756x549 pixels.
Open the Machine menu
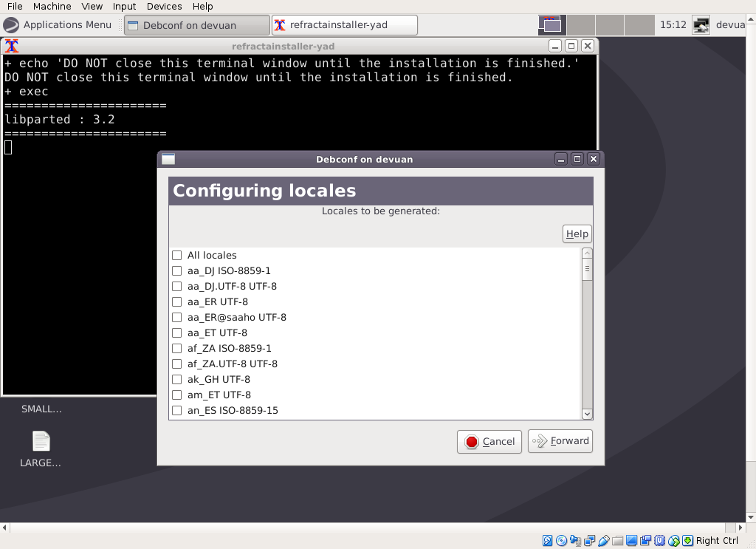coord(52,6)
